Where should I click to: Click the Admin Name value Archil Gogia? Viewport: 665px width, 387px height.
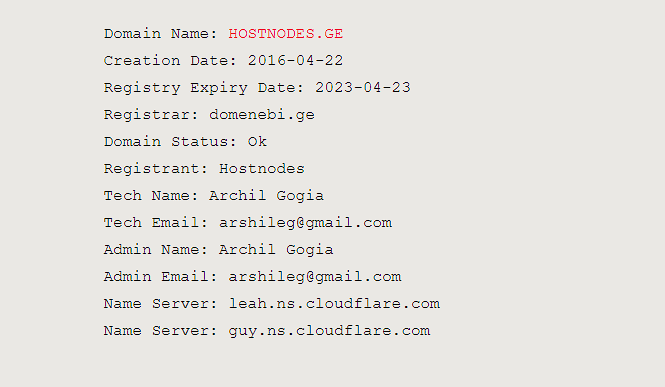(x=276, y=250)
